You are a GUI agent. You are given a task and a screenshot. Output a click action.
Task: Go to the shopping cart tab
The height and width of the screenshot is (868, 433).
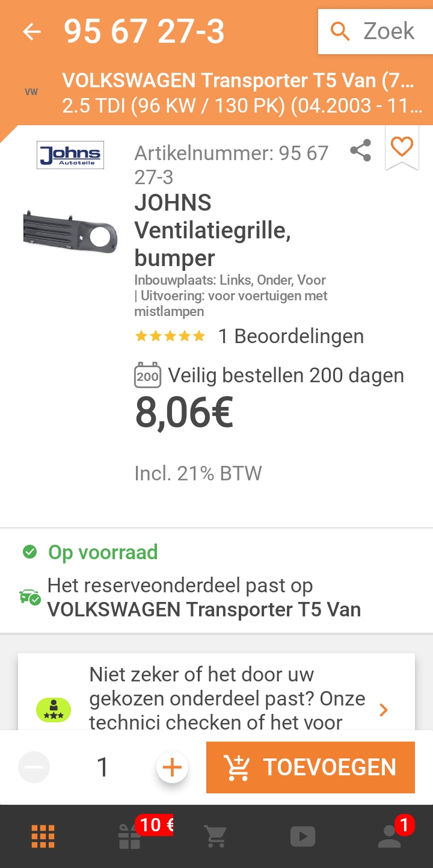[x=215, y=836]
